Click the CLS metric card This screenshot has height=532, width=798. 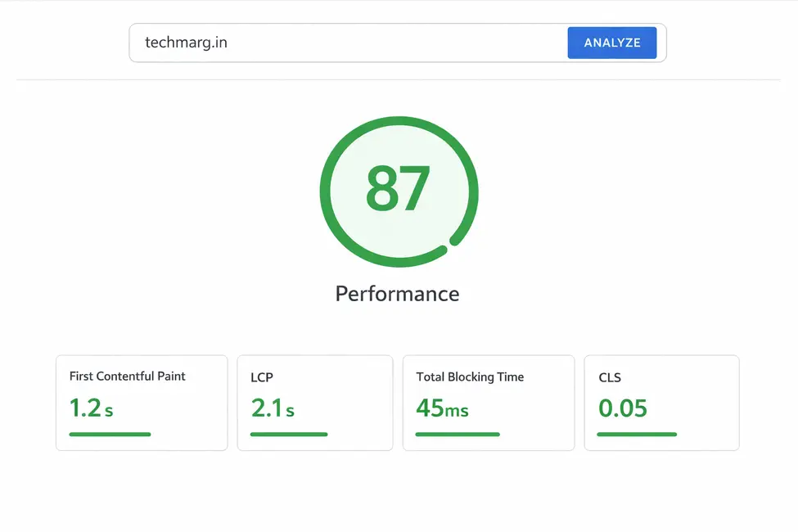point(661,403)
